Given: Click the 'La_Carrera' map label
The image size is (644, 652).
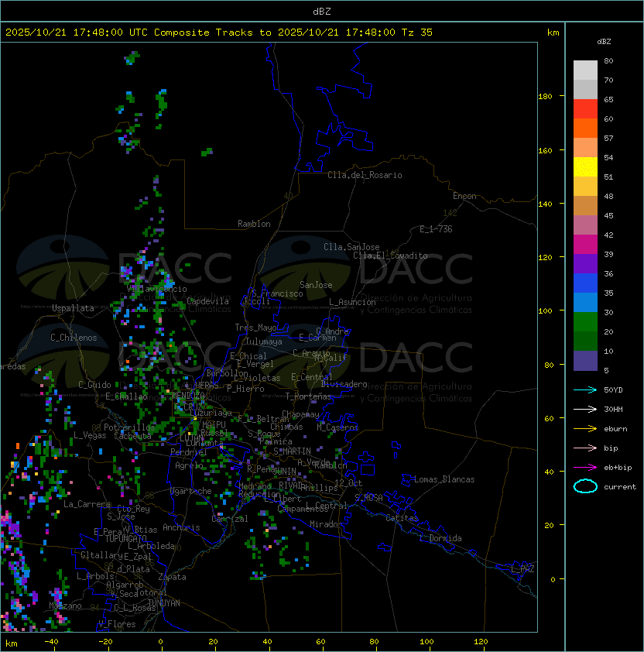Looking at the screenshot, I should click(x=87, y=504).
